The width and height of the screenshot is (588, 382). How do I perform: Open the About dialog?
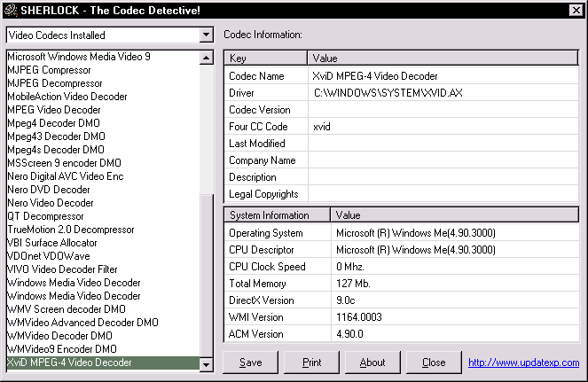[372, 362]
